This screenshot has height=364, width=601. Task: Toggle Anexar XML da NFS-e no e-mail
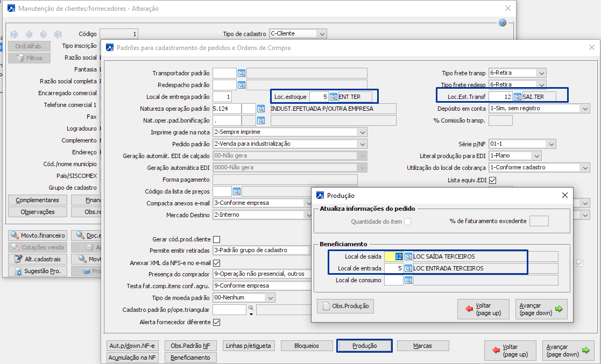tap(216, 263)
